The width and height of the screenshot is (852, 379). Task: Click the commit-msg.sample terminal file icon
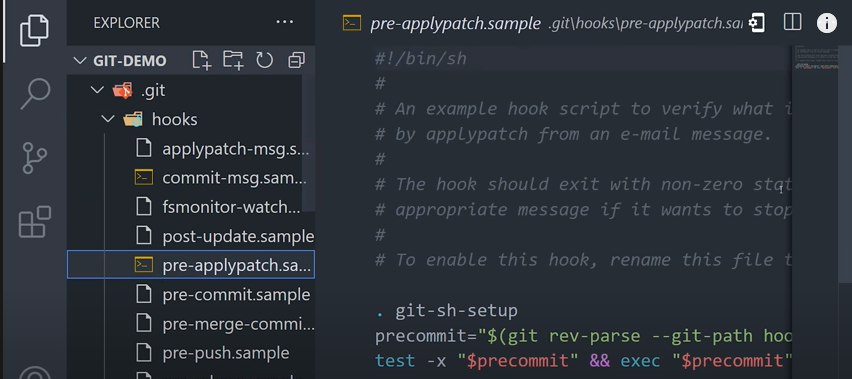point(144,178)
